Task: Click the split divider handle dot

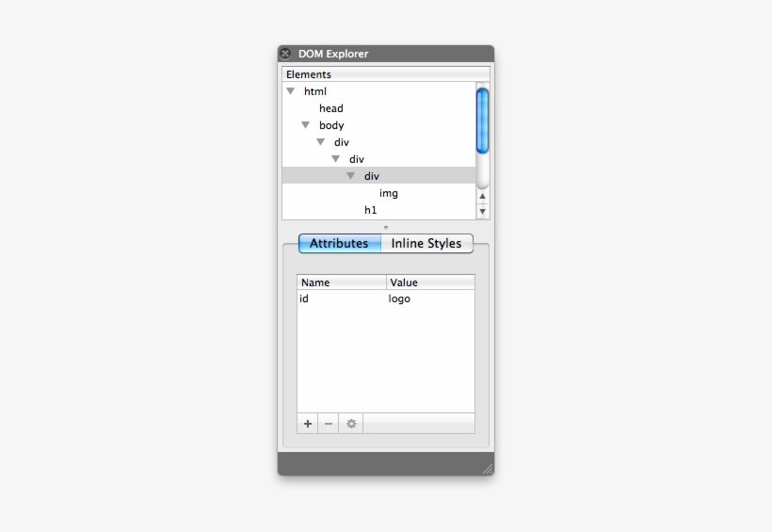Action: 386,228
